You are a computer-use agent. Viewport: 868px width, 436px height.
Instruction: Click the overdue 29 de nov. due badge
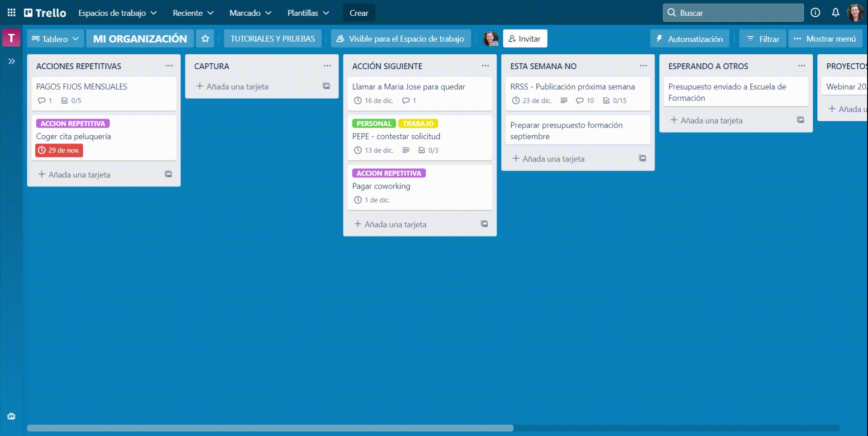coord(59,150)
